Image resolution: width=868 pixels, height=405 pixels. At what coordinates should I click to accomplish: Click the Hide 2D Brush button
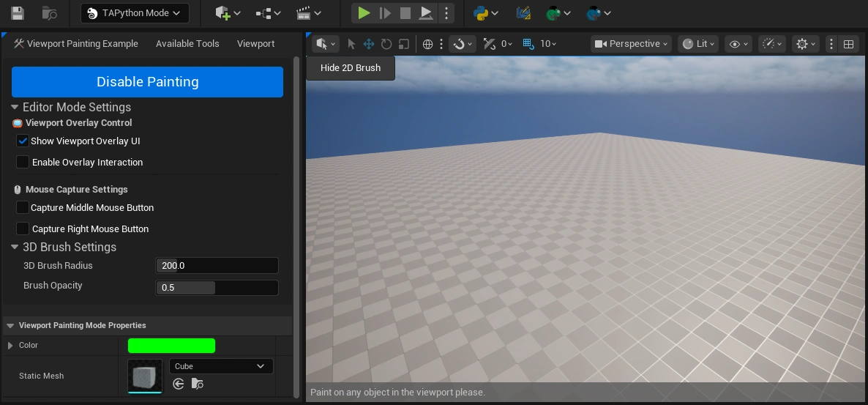351,68
